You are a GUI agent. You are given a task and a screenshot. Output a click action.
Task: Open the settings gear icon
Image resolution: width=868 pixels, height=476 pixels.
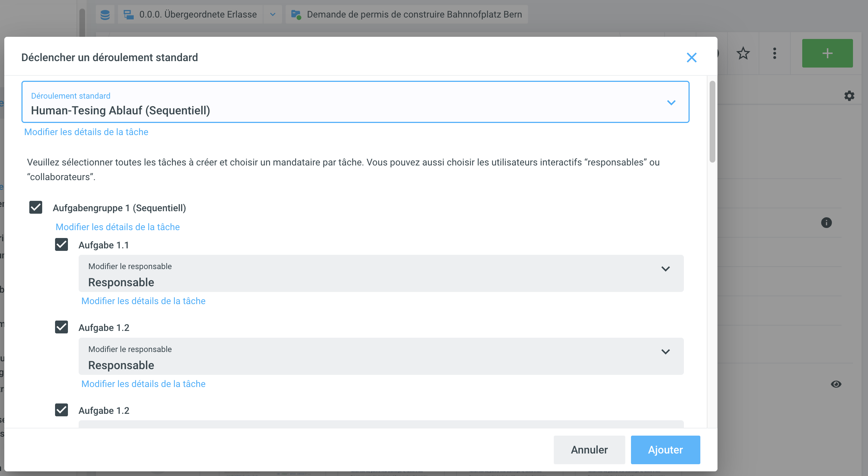(849, 96)
